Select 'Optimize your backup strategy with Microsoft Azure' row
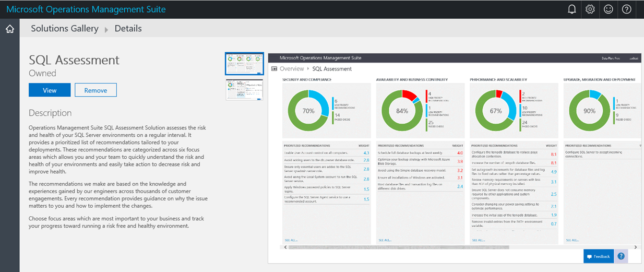Image resolution: width=644 pixels, height=272 pixels. tap(420, 162)
